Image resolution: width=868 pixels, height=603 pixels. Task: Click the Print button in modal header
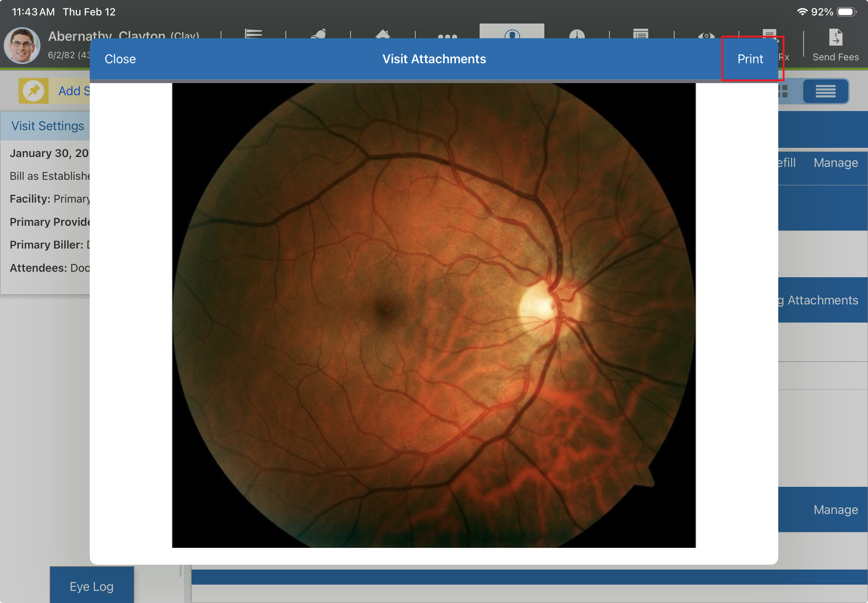[750, 59]
